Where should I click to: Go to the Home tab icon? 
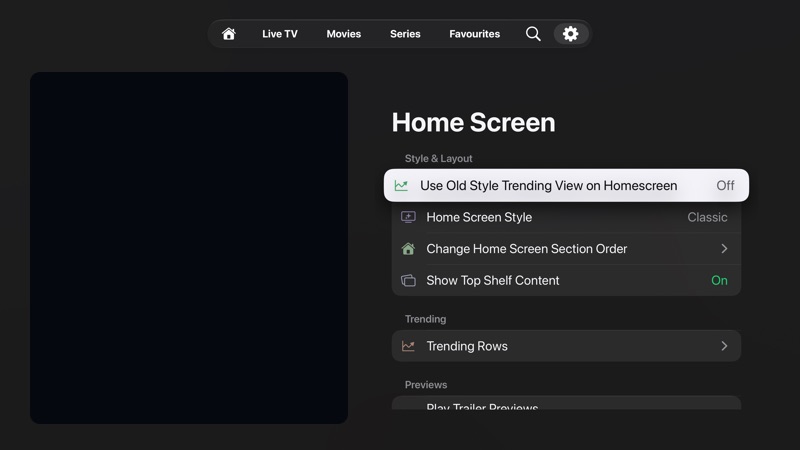click(x=229, y=34)
